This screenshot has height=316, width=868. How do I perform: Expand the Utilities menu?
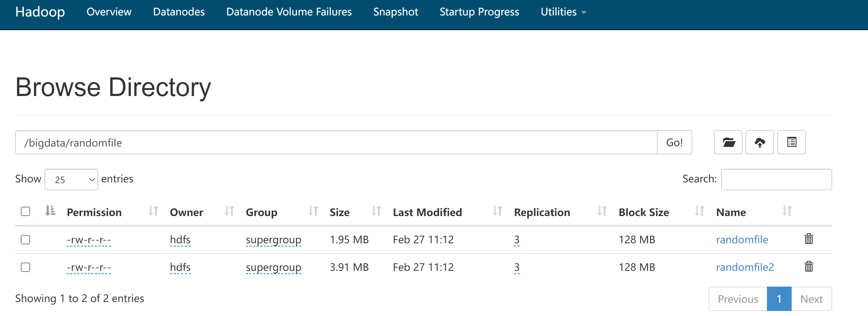[x=563, y=12]
